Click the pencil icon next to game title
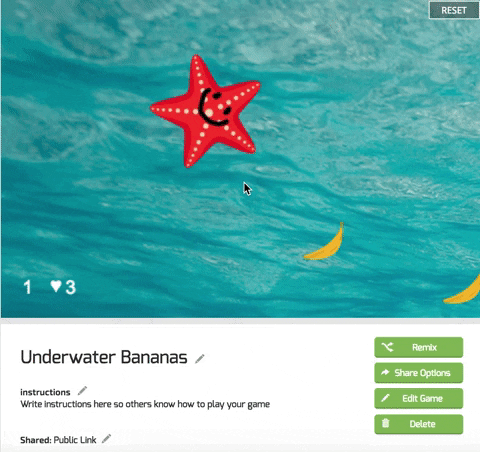Viewport: 480px width, 452px height. 200,359
